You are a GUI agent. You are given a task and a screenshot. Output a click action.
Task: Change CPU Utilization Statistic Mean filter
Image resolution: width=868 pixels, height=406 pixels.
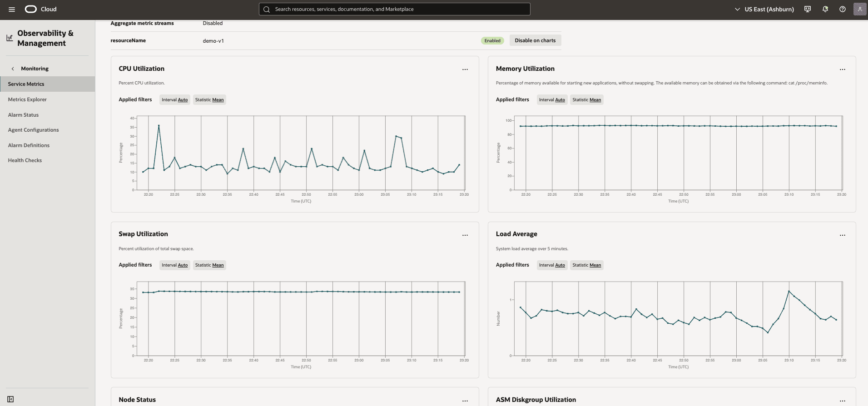[209, 100]
